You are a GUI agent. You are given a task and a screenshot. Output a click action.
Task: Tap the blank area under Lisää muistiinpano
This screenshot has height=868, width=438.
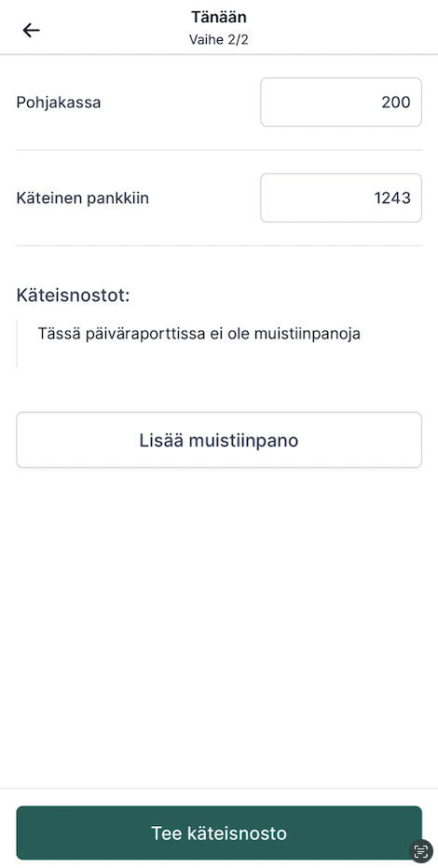pos(219,626)
